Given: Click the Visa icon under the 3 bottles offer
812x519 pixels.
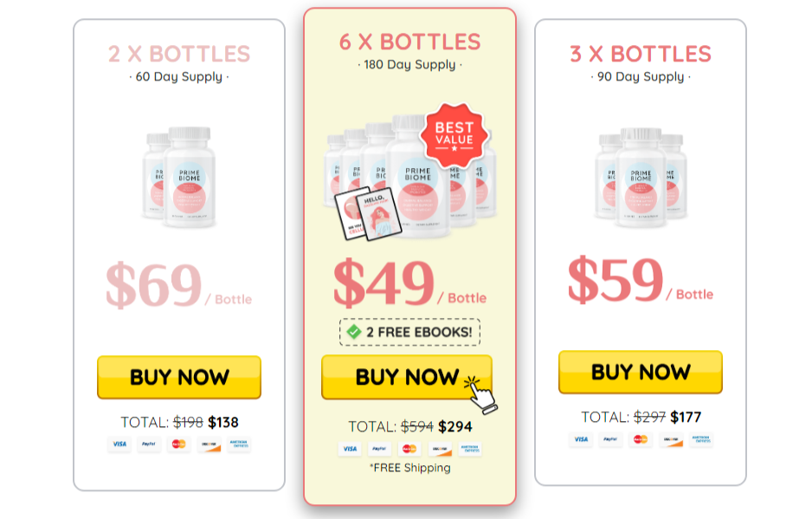Looking at the screenshot, I should [x=581, y=439].
